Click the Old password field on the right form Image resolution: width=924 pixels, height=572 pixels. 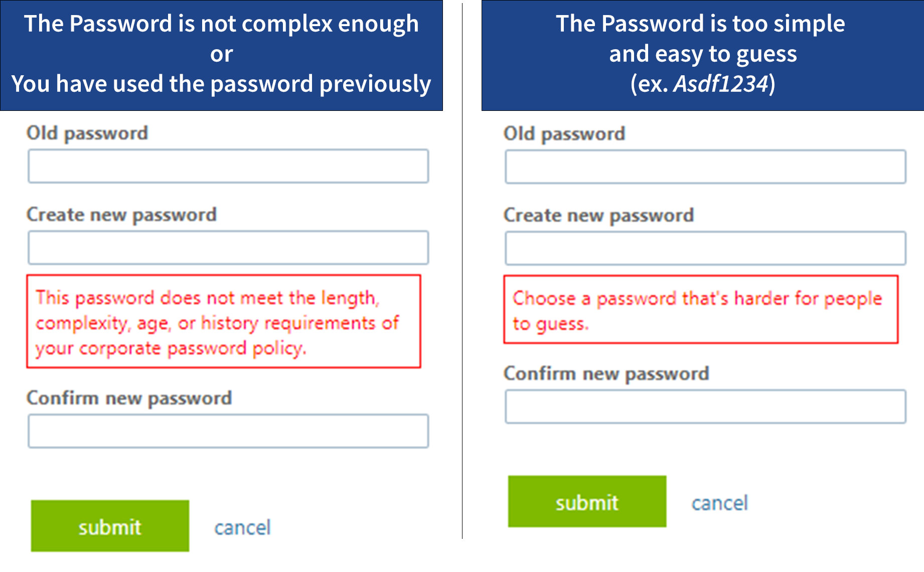[705, 167]
